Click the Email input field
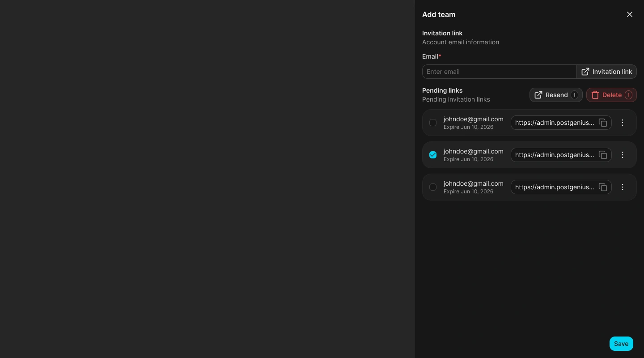This screenshot has height=358, width=644. coord(500,72)
